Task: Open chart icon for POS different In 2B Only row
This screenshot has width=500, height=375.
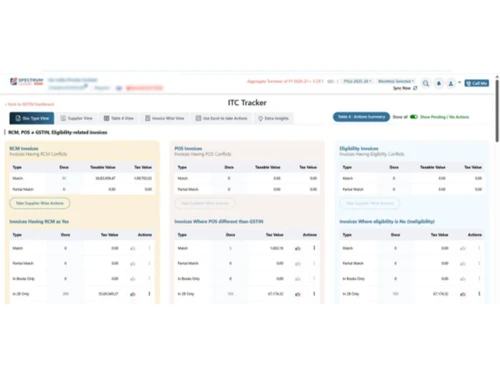Action: point(298,294)
